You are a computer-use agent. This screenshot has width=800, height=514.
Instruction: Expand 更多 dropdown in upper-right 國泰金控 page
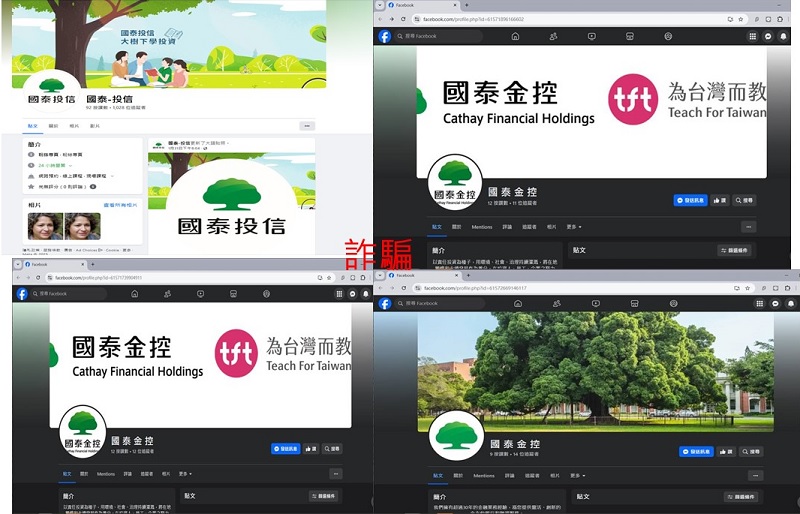(574, 227)
